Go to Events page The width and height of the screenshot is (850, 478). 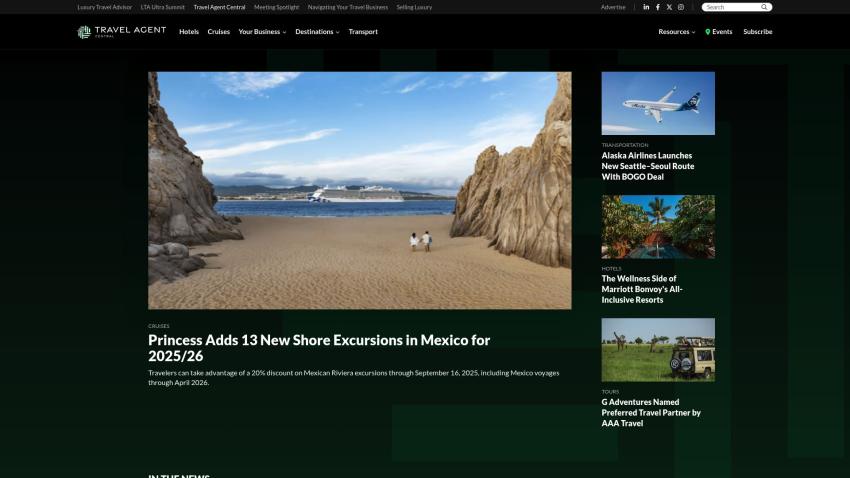[722, 31]
